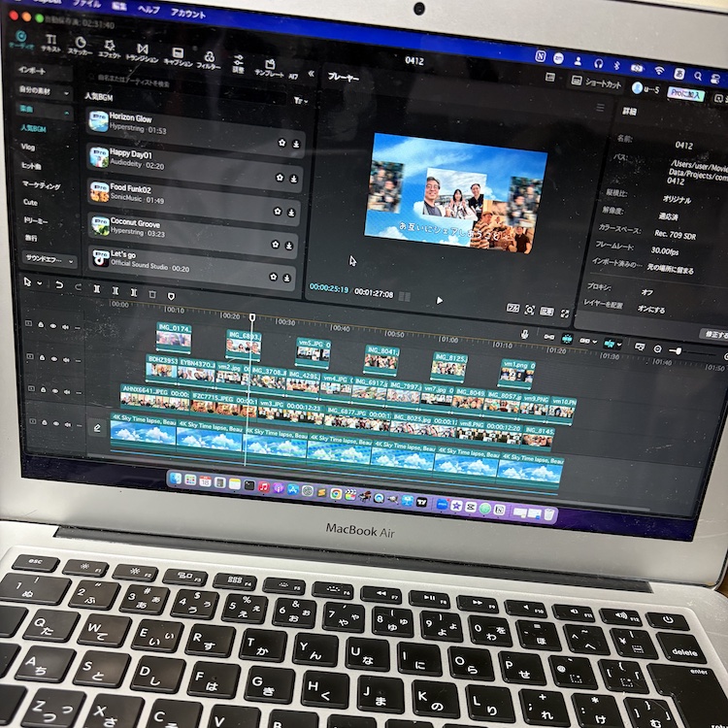
Task: Open the ヘルプ menu in menu bar
Action: (149, 9)
